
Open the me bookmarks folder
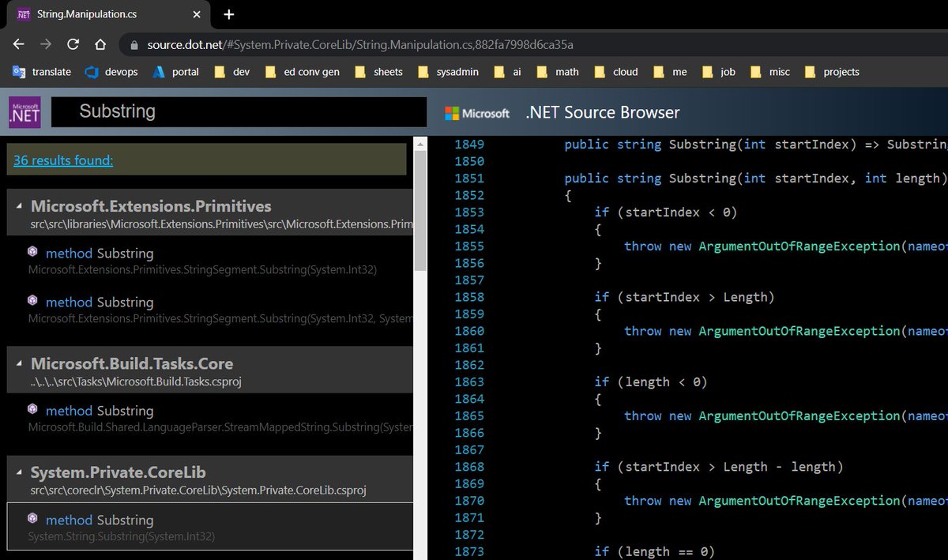(671, 72)
